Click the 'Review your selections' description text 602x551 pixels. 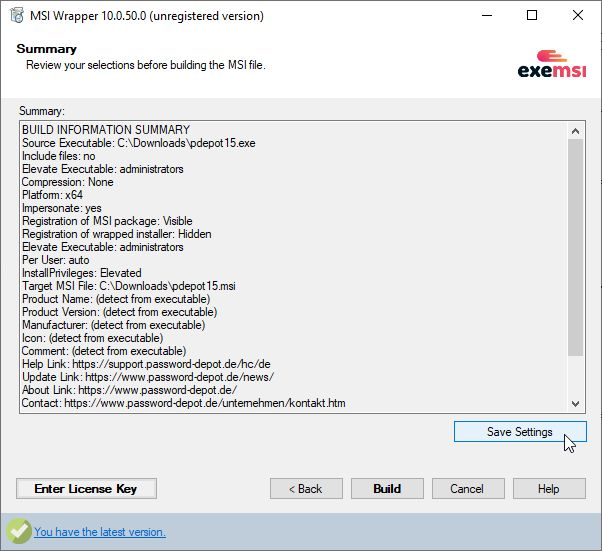click(x=146, y=65)
